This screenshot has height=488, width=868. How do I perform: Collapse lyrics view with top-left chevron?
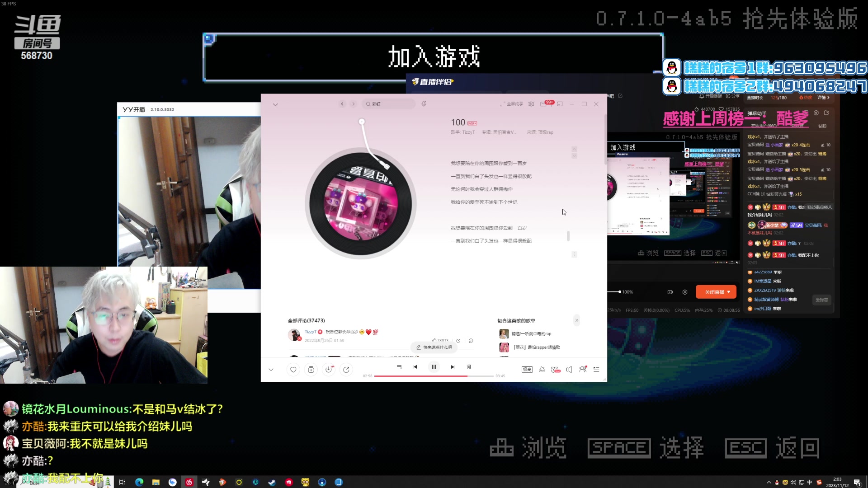275,104
